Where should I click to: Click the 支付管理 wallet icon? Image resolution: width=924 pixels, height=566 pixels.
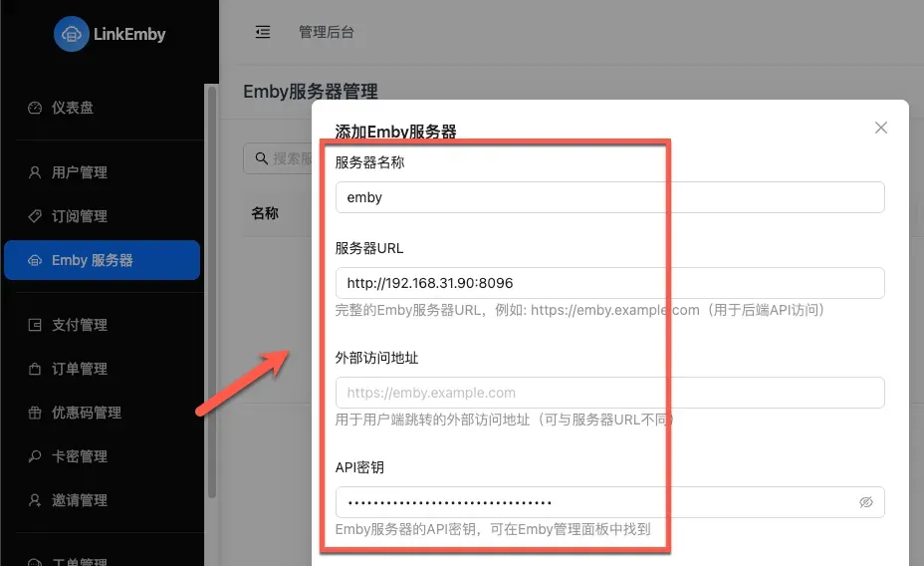tap(35, 325)
